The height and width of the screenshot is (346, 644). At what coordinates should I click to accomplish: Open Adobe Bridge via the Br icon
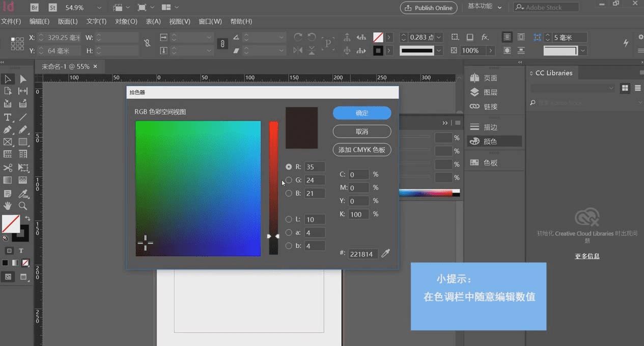coord(34,8)
